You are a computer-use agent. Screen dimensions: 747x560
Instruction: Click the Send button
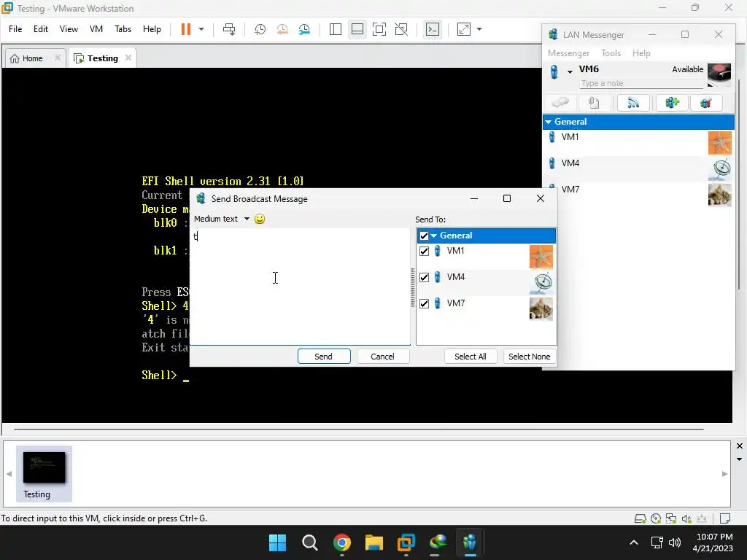(324, 356)
